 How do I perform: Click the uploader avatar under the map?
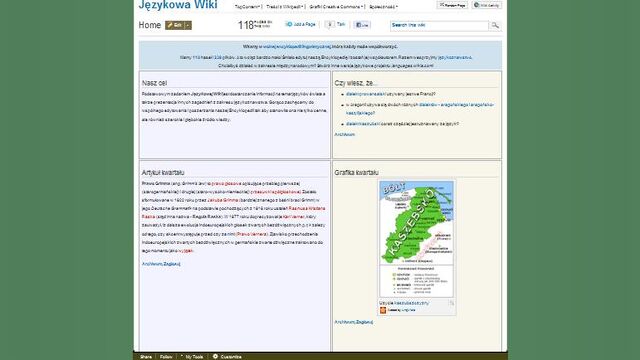point(383,310)
